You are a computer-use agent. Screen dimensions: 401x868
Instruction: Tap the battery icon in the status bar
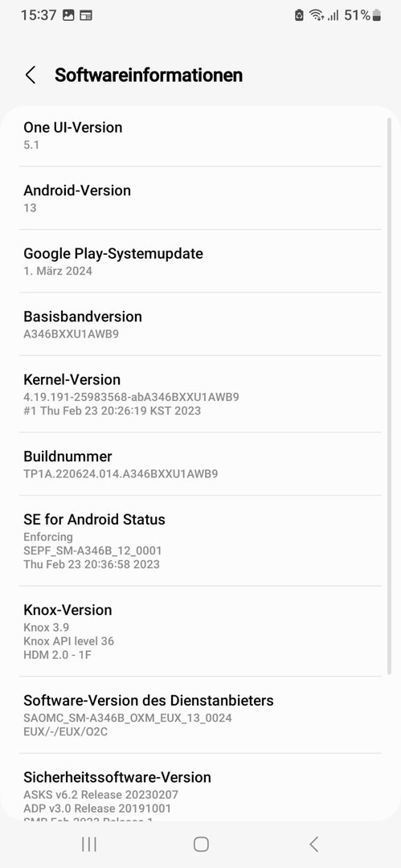[x=377, y=15]
